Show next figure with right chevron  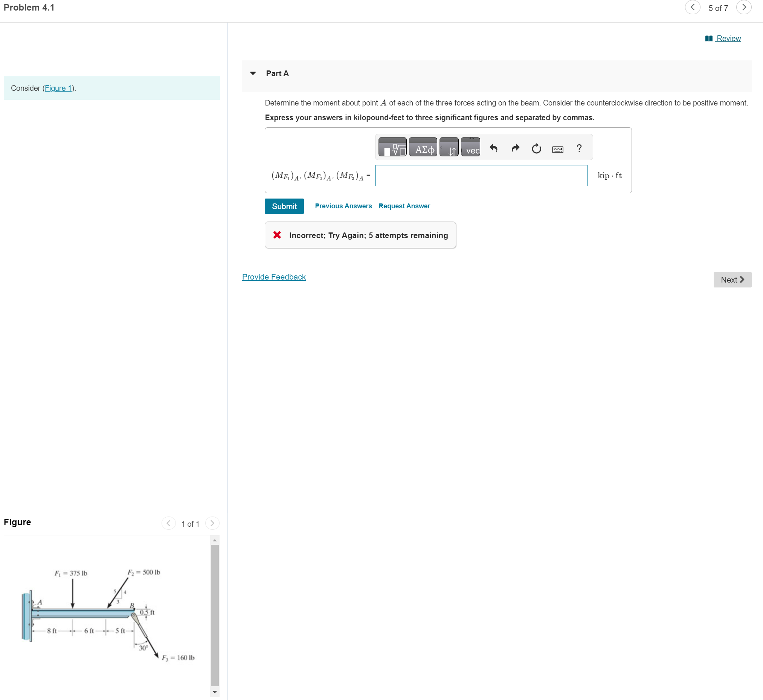tap(212, 523)
